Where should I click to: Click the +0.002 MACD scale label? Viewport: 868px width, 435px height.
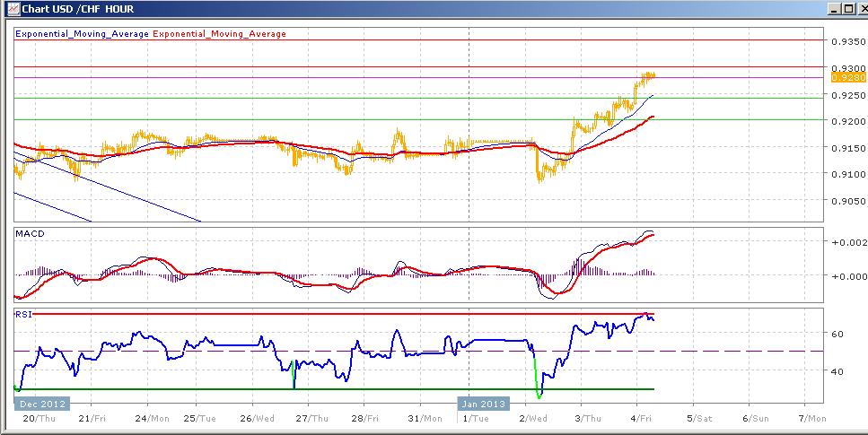[848, 242]
